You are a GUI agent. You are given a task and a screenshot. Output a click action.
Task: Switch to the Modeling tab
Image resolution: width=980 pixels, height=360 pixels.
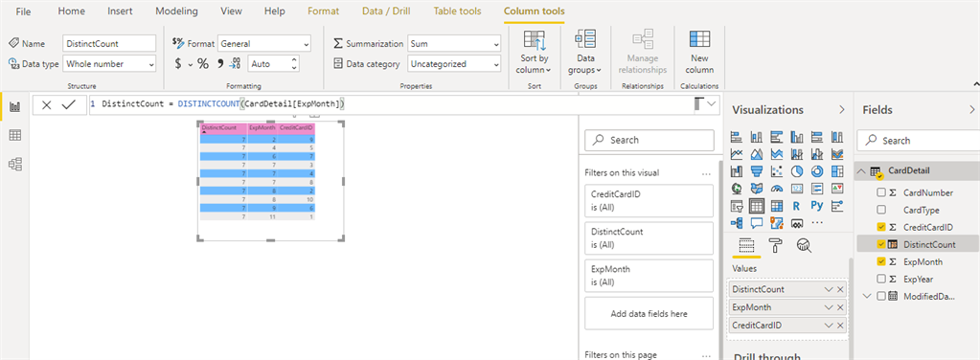(176, 11)
